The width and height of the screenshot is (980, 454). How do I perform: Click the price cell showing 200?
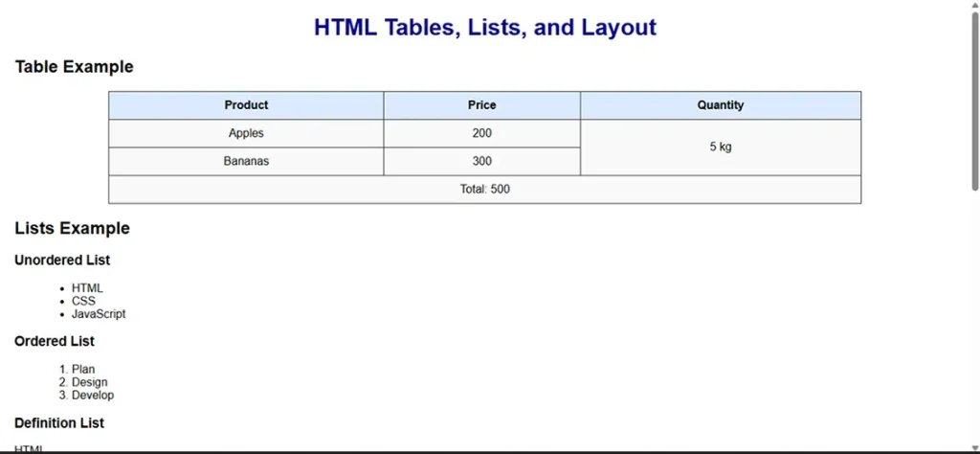click(x=482, y=133)
